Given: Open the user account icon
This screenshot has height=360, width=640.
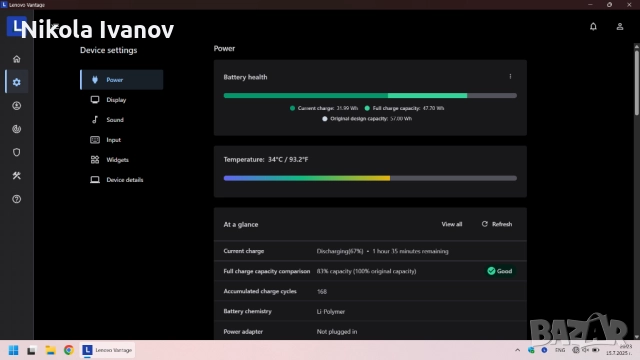Looking at the screenshot, I should pyautogui.click(x=620, y=27).
